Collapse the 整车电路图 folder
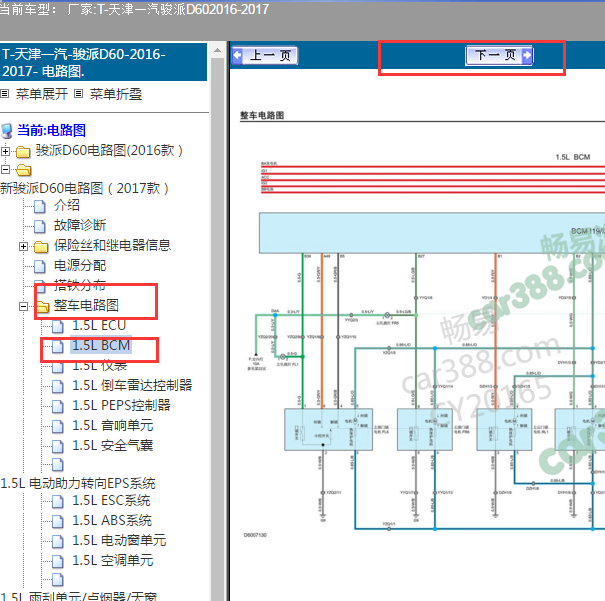605x601 pixels. click(24, 306)
